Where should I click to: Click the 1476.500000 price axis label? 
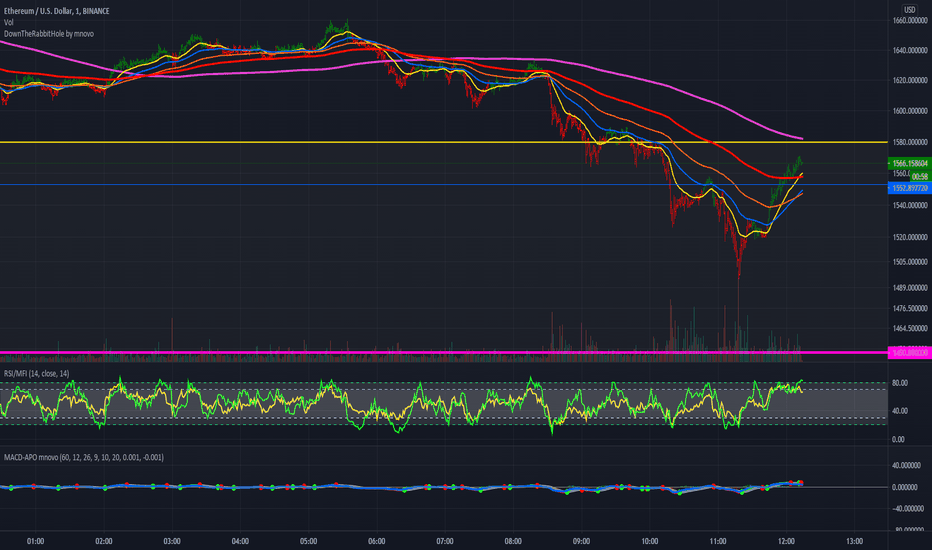[910, 308]
